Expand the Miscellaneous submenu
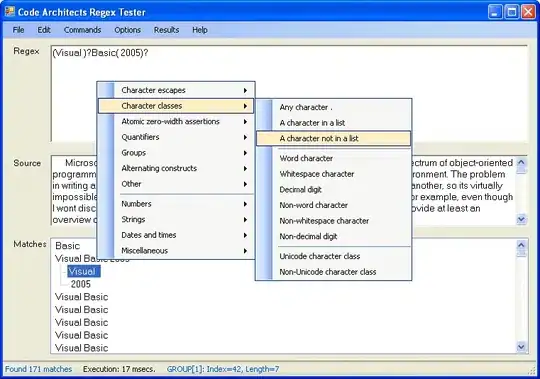The height and width of the screenshot is (379, 540). coord(176,251)
